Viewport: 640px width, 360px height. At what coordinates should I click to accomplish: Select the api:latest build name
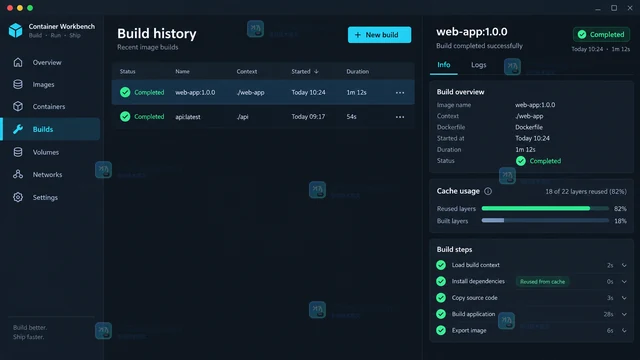click(x=188, y=117)
